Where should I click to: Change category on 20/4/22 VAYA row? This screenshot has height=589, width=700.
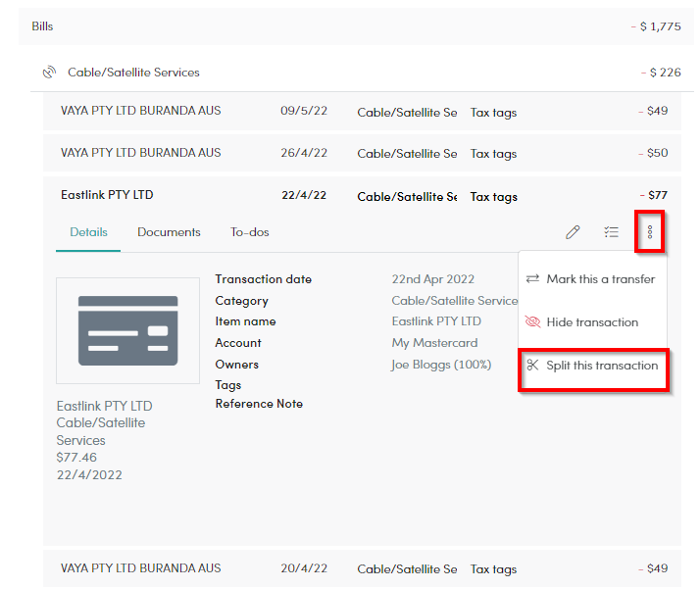[x=407, y=569]
